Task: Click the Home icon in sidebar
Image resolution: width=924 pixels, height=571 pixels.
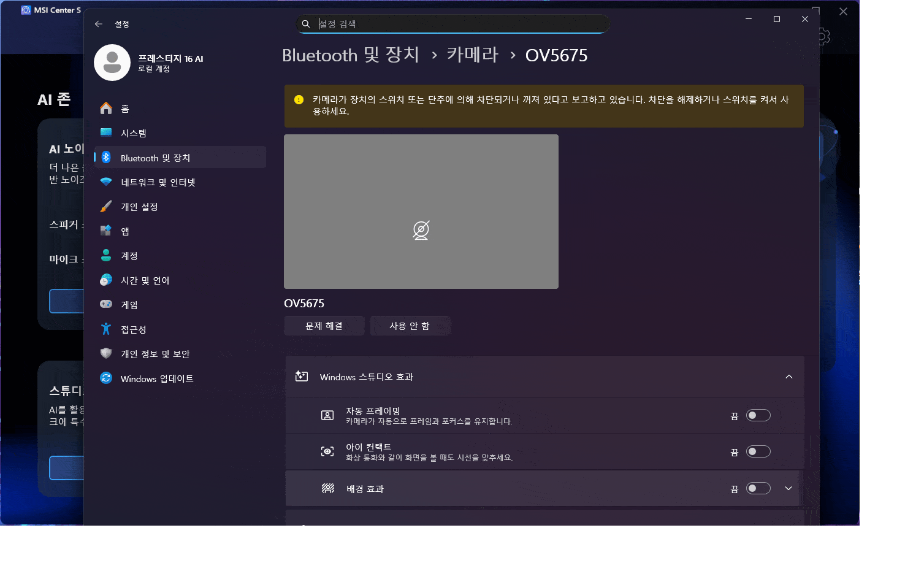Action: (106, 109)
